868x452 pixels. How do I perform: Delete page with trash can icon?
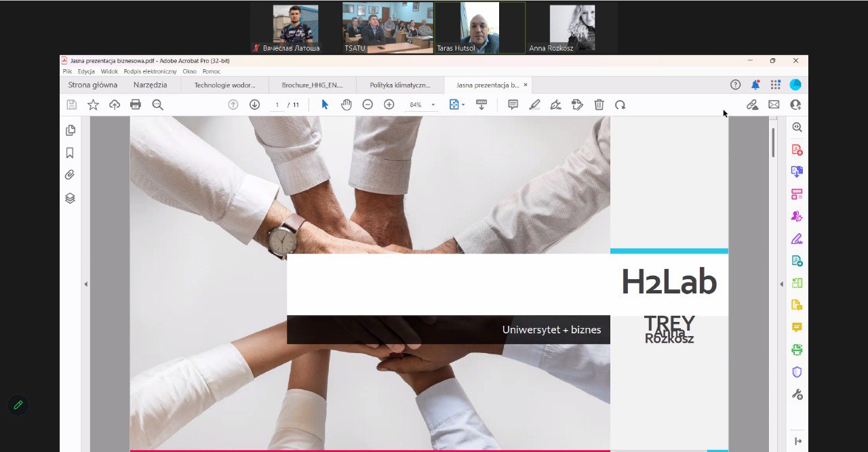coord(599,104)
